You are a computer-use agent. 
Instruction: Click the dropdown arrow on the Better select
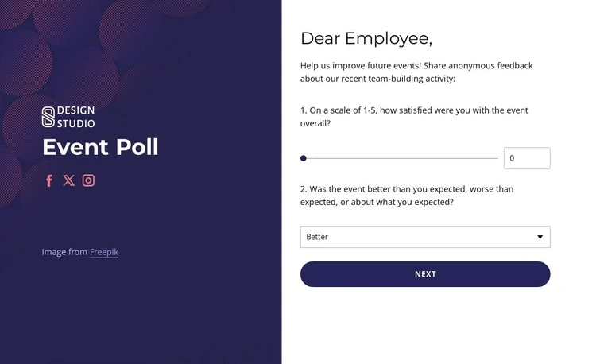pyautogui.click(x=540, y=237)
